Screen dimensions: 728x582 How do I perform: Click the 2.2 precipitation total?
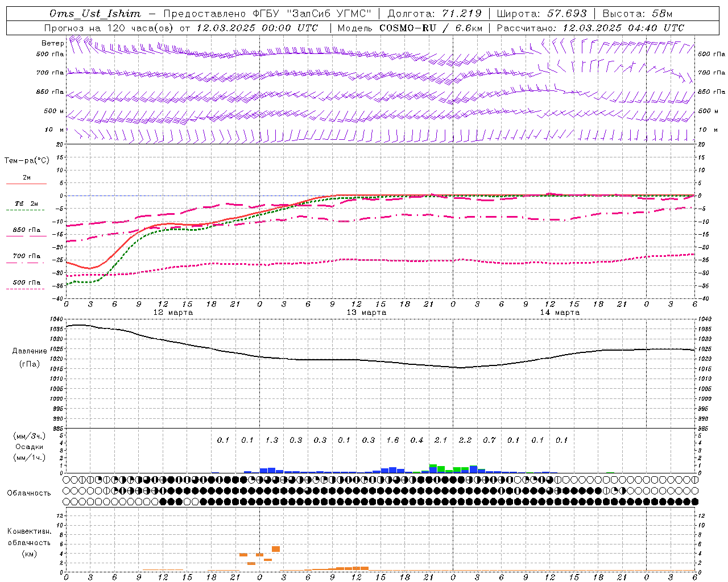465,440
